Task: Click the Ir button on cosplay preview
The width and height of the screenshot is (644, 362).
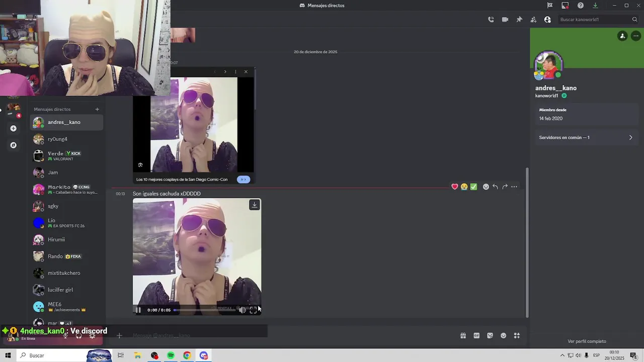Action: pyautogui.click(x=244, y=179)
